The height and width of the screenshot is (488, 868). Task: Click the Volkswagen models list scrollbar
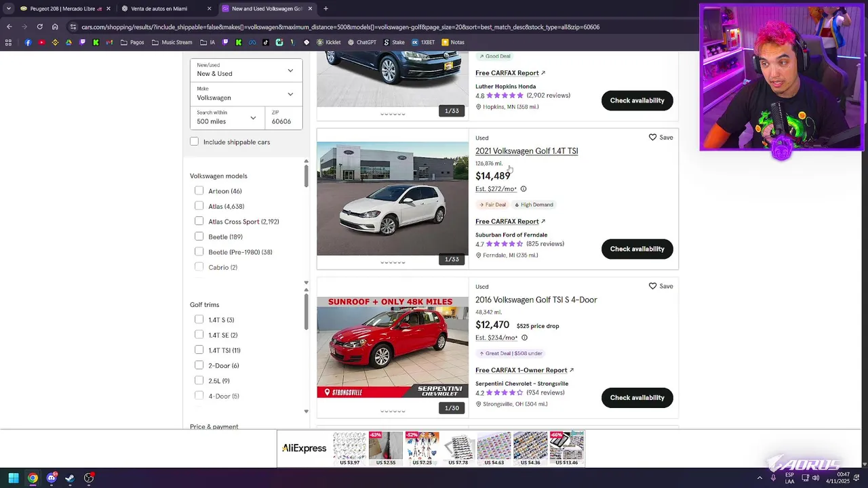coord(306,175)
